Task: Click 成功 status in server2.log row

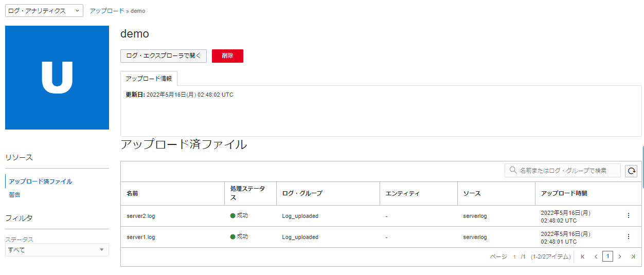Action: pyautogui.click(x=239, y=215)
